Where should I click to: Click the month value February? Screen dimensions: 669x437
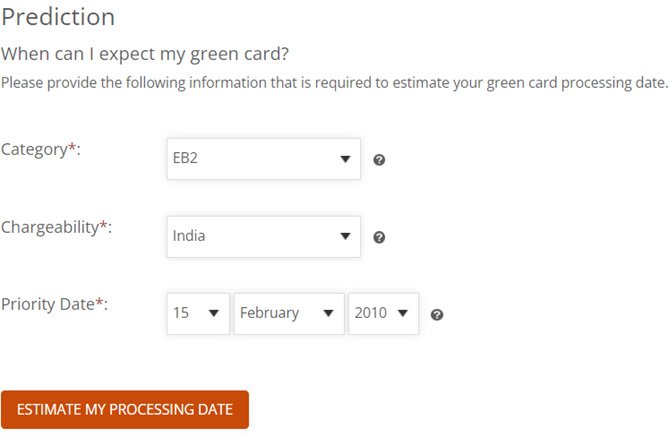coord(269,313)
